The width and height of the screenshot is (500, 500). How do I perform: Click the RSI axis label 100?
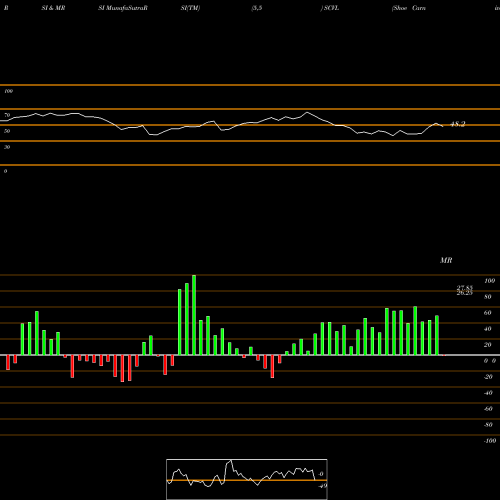tap(8, 91)
